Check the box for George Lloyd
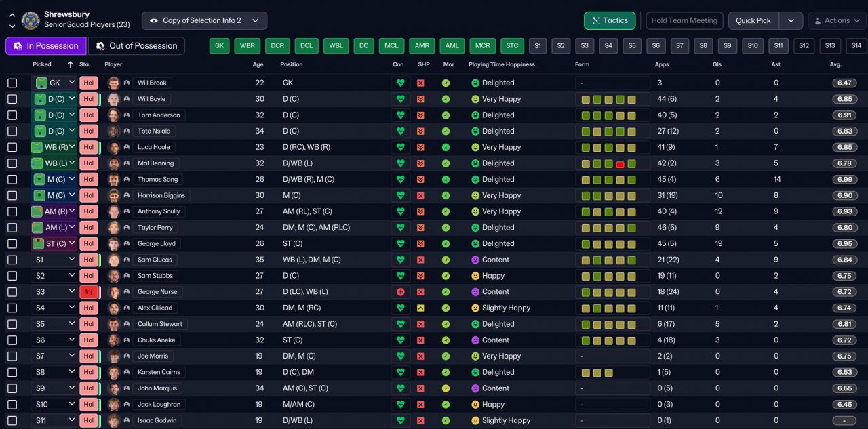This screenshot has height=429, width=868. coord(12,243)
